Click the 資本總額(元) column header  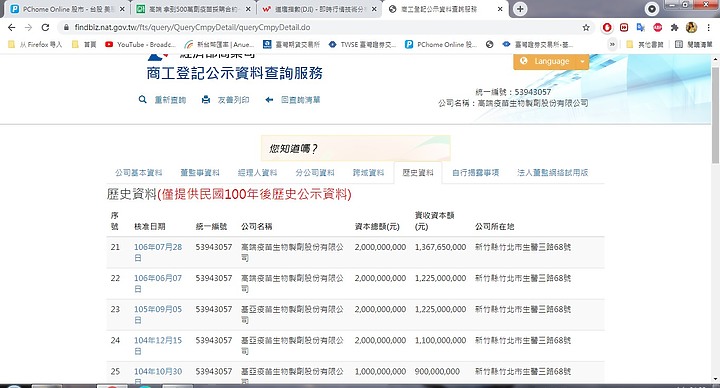(377, 226)
